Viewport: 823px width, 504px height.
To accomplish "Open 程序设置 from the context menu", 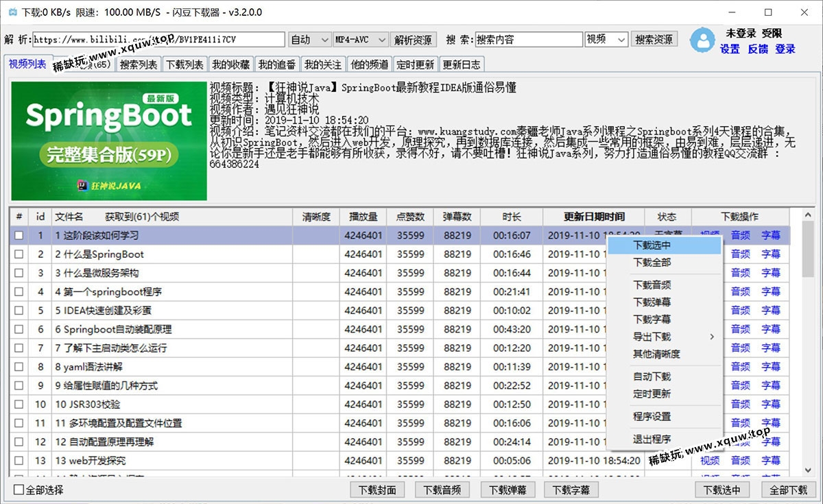I will [x=664, y=417].
